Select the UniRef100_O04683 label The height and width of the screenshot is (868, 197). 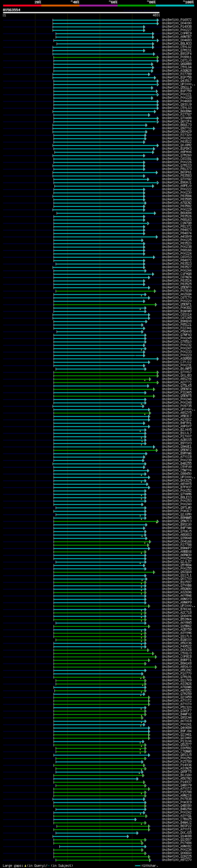point(176,40)
